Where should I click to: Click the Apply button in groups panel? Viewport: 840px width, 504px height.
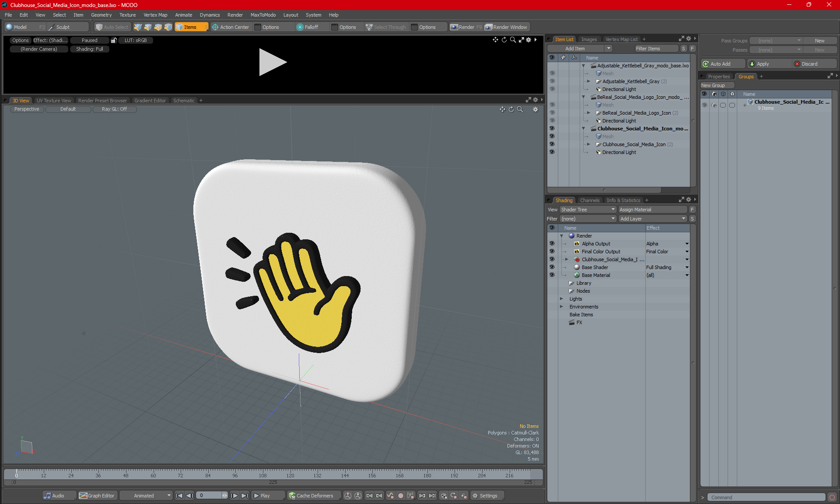coord(768,64)
